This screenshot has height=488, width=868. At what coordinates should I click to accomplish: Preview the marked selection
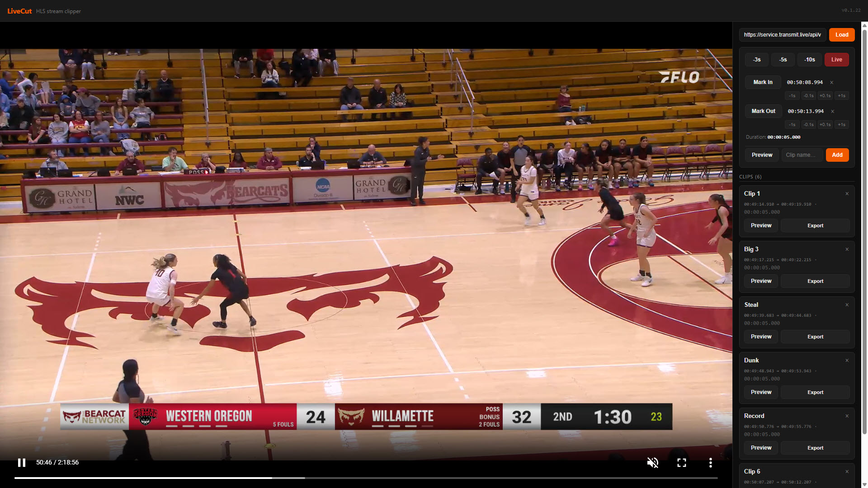(762, 155)
